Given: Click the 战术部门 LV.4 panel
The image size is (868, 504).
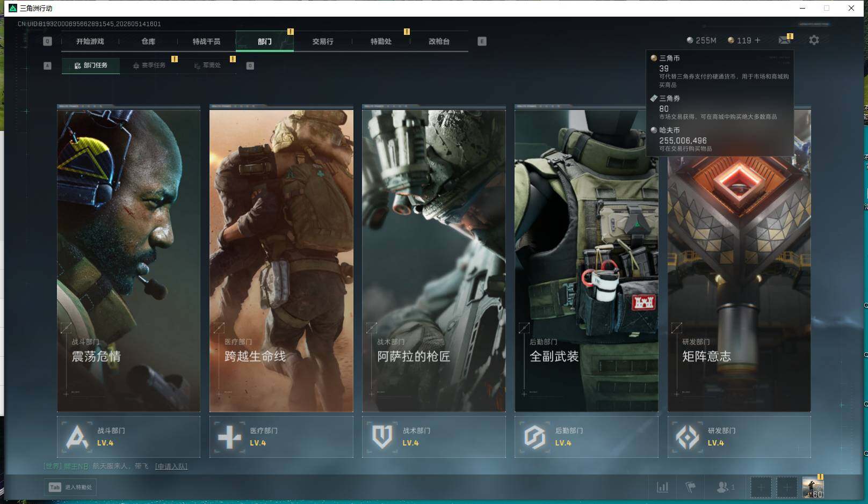Looking at the screenshot, I should 434,437.
